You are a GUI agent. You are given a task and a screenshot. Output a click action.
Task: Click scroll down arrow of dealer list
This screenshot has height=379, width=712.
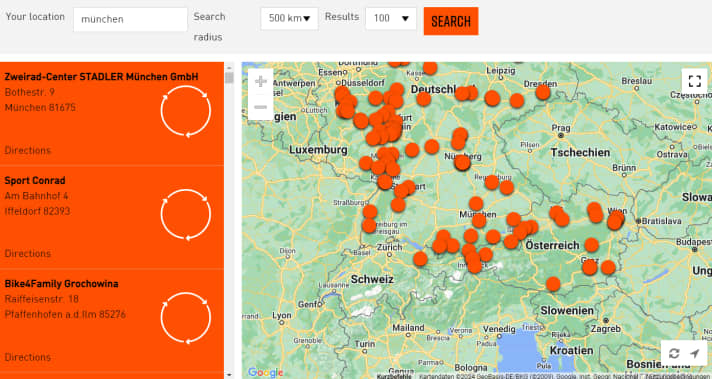tap(229, 374)
